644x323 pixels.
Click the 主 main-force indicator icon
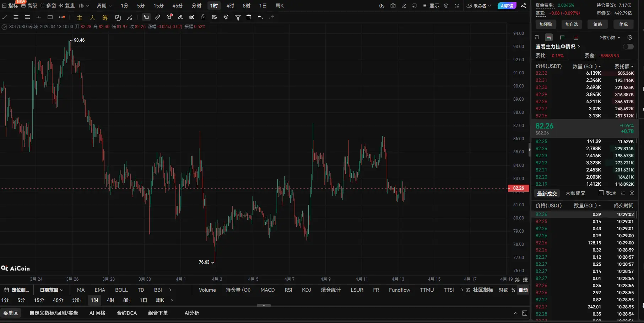point(80,17)
